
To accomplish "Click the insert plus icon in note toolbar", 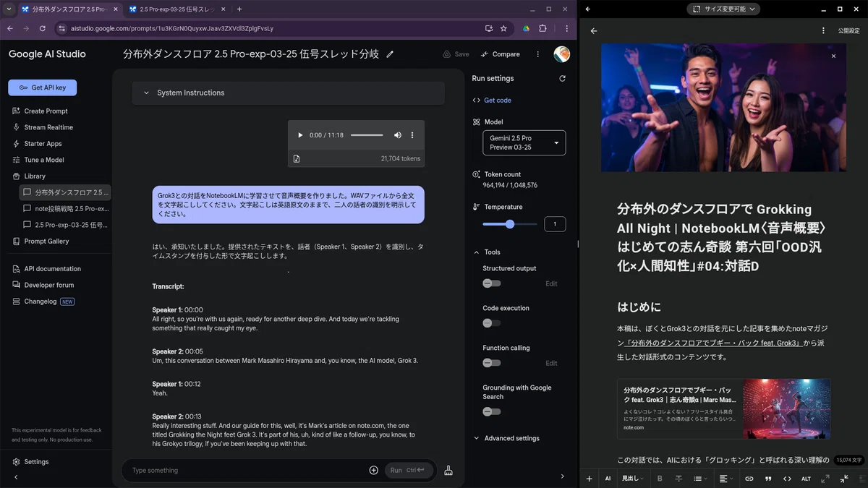I will (589, 479).
